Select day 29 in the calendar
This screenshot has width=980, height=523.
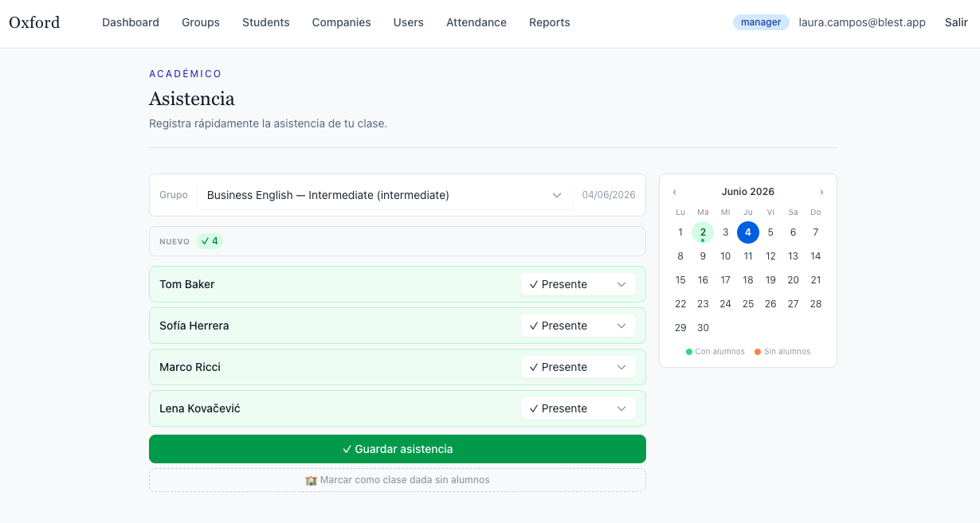(680, 328)
